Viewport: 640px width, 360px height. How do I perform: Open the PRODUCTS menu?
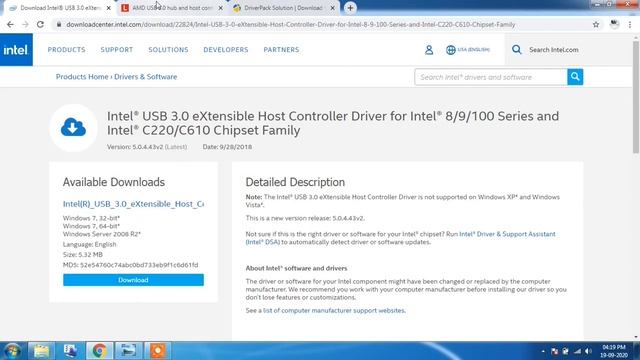tap(67, 50)
